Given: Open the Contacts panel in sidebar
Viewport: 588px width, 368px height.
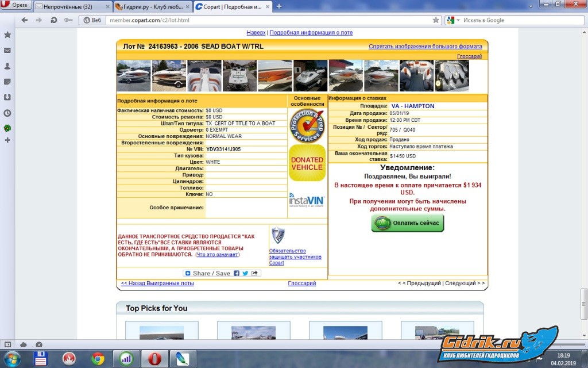Looking at the screenshot, I should [7, 66].
